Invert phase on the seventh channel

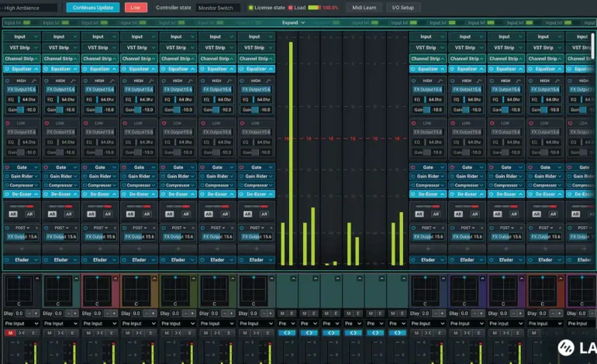click(256, 333)
